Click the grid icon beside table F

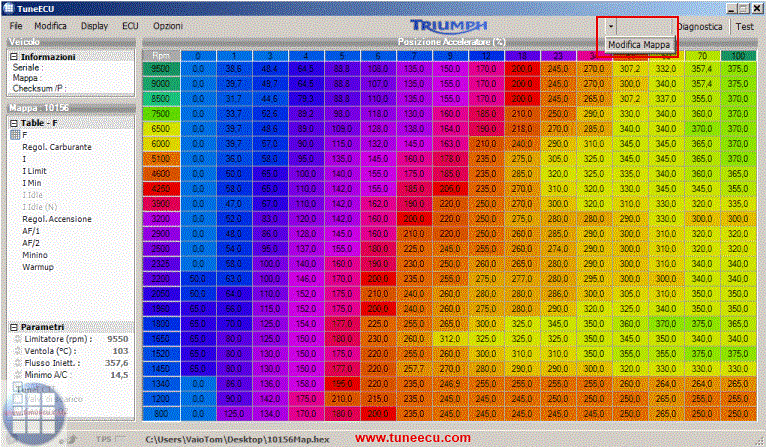(15, 135)
